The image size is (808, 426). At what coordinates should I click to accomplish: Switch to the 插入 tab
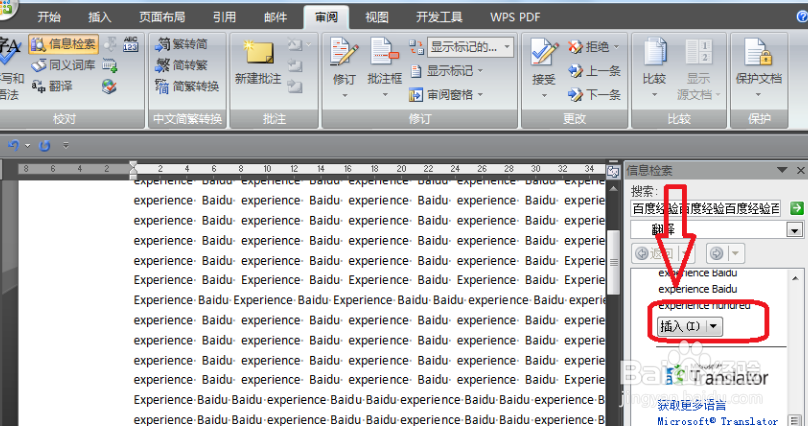[99, 17]
